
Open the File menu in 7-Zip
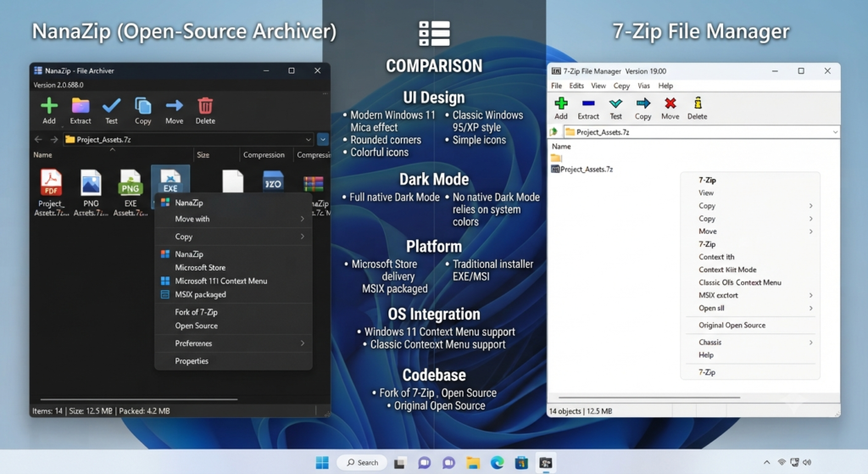pyautogui.click(x=556, y=86)
